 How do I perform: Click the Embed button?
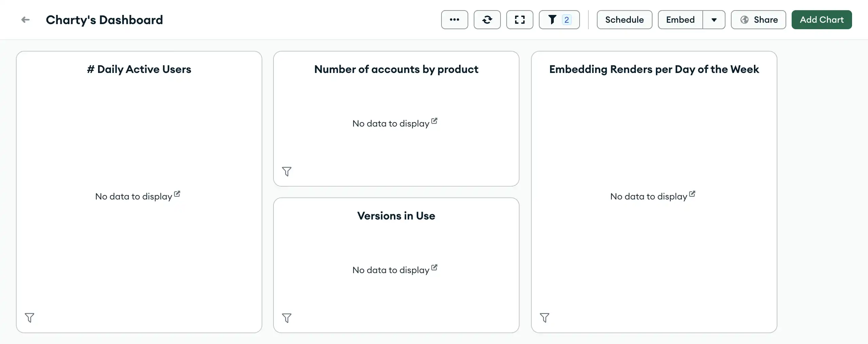680,20
